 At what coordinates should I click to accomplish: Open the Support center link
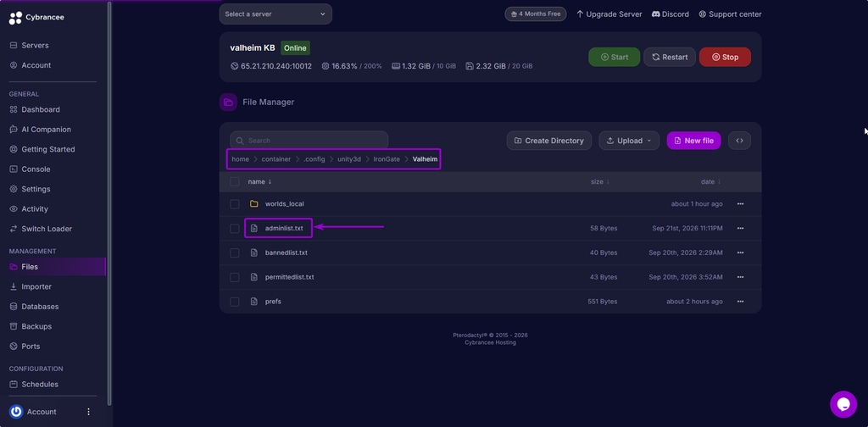tap(730, 14)
